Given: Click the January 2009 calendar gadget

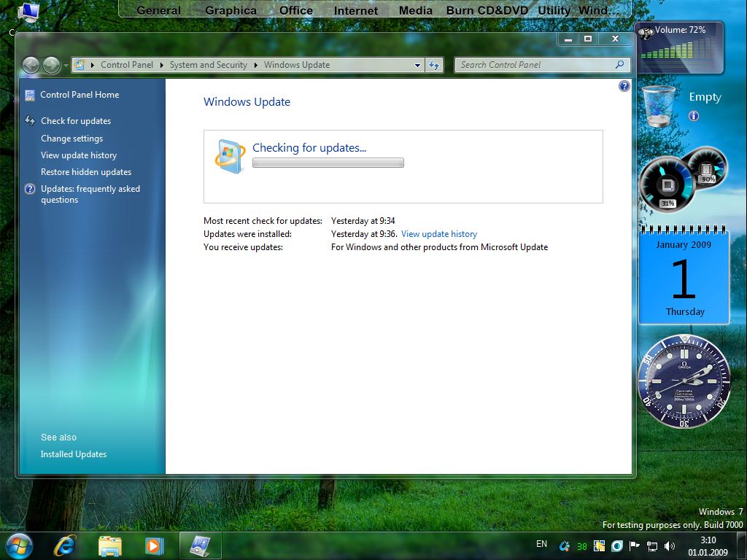Looking at the screenshot, I should click(x=684, y=274).
